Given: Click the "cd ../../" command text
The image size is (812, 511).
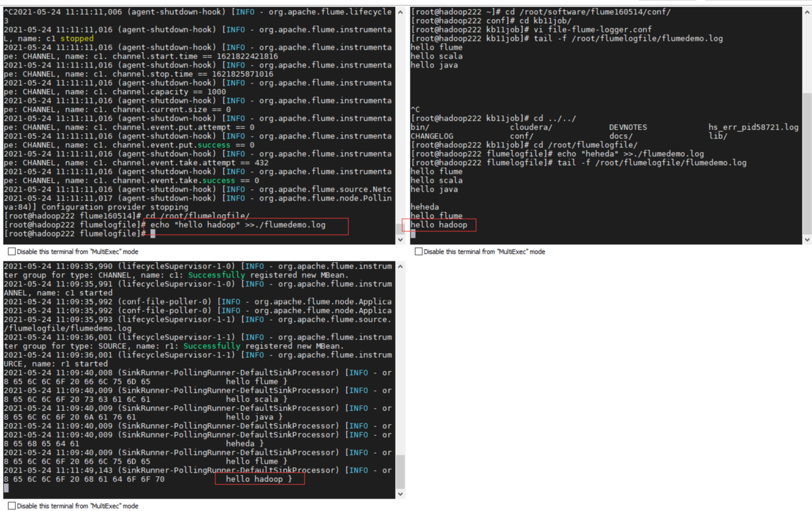Looking at the screenshot, I should click(555, 118).
